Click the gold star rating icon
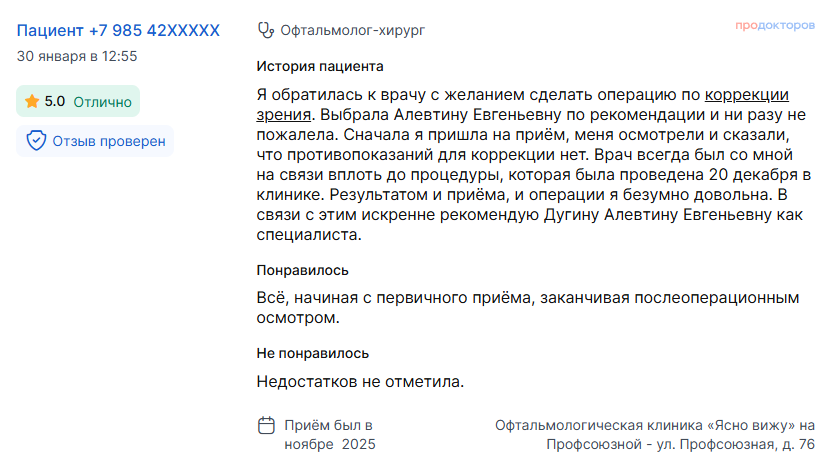The height and width of the screenshot is (470, 834). (32, 101)
